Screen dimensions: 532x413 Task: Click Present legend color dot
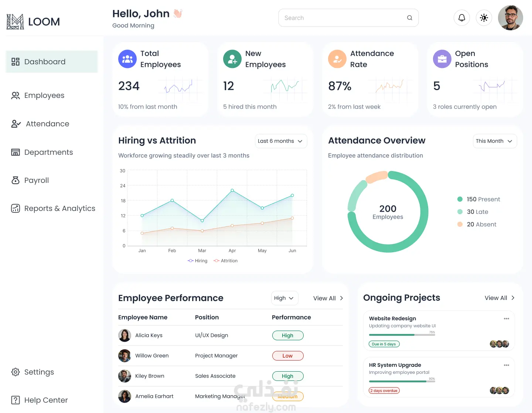click(460, 199)
